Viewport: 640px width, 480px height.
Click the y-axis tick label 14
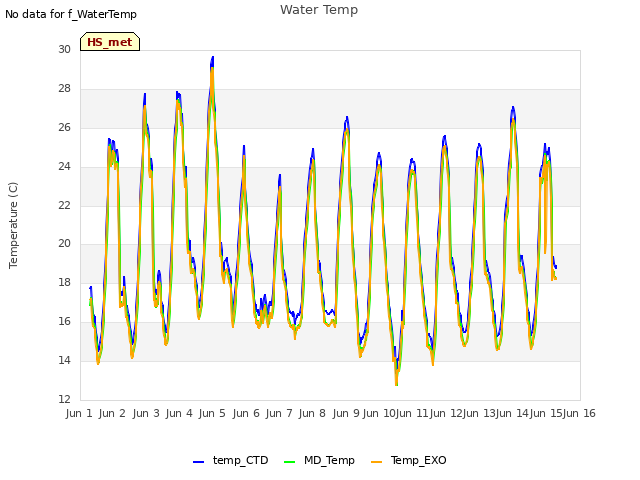(x=64, y=360)
